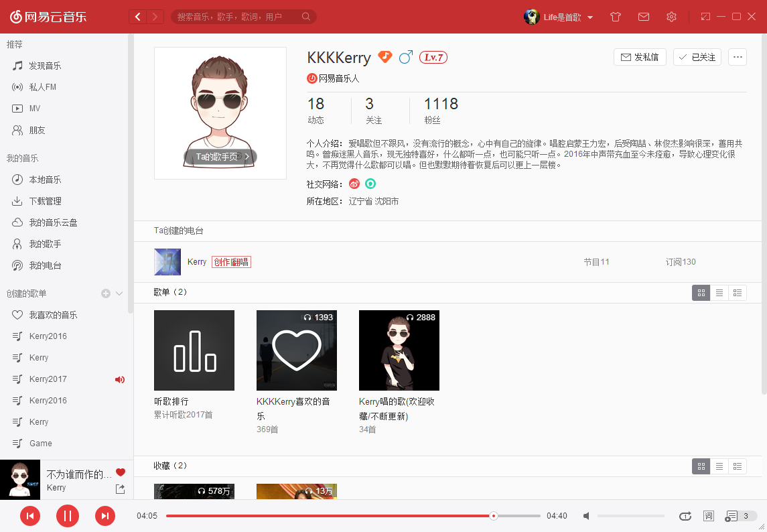The height and width of the screenshot is (532, 767).
Task: Go back with the navigation arrow
Action: pyautogui.click(x=138, y=17)
